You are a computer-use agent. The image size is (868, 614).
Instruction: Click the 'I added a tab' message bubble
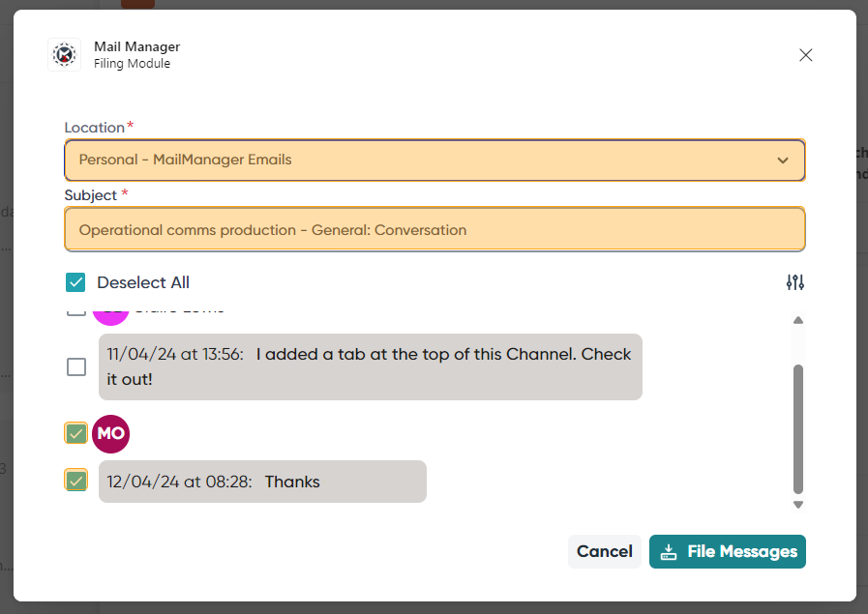tap(370, 367)
